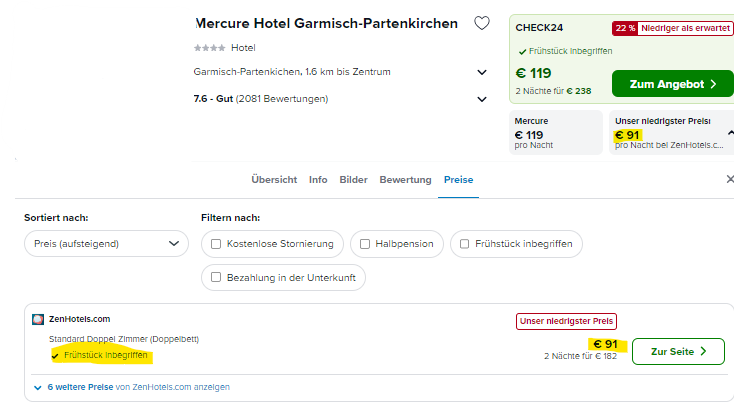Click the arrow on Zur Seite button
Image resolution: width=734 pixels, height=405 pixels.
[703, 351]
